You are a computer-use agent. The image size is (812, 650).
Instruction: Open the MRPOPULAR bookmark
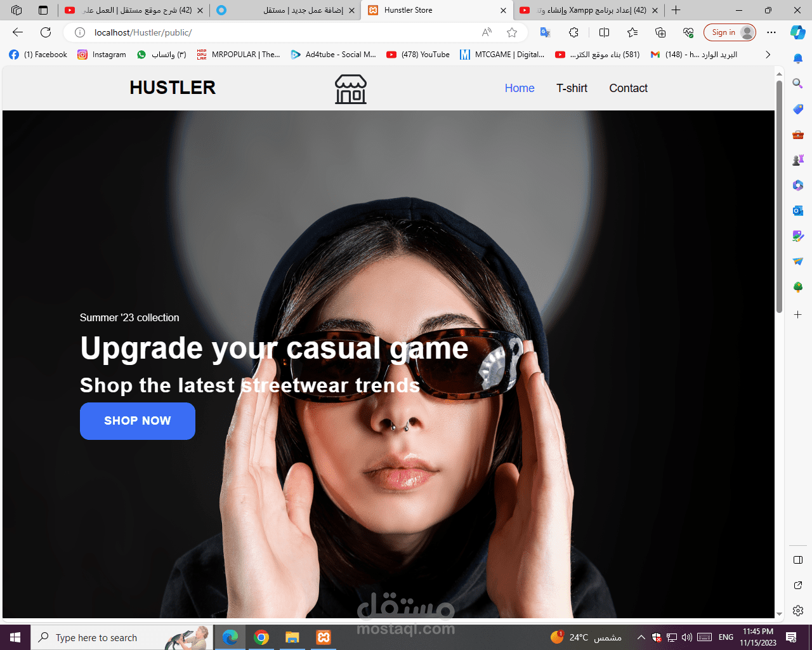coord(239,55)
